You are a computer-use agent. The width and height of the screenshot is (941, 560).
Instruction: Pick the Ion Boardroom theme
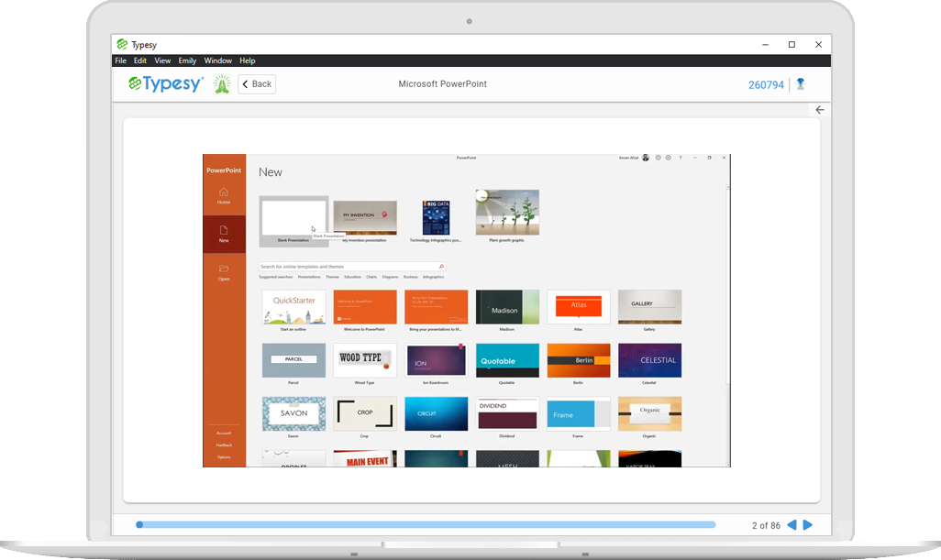click(x=436, y=360)
